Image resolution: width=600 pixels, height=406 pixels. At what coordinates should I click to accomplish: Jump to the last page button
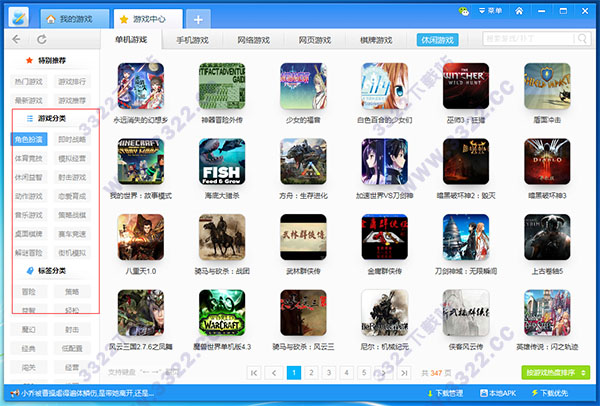[404, 372]
